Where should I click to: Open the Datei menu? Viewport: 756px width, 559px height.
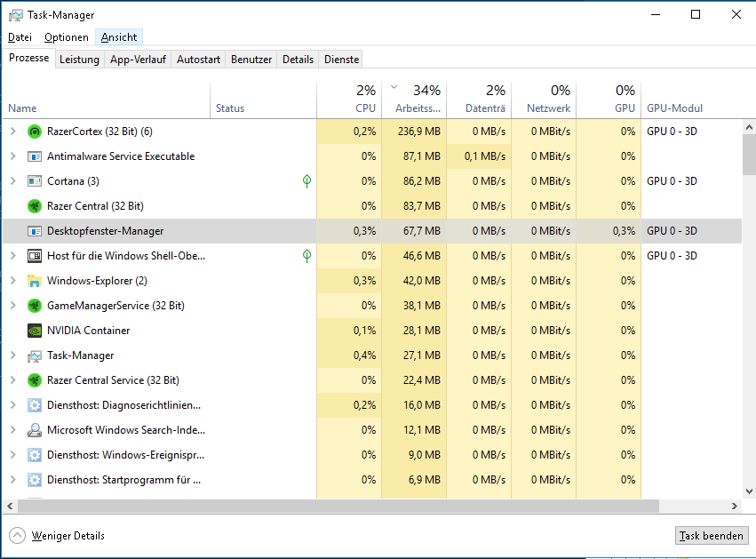pyautogui.click(x=20, y=37)
